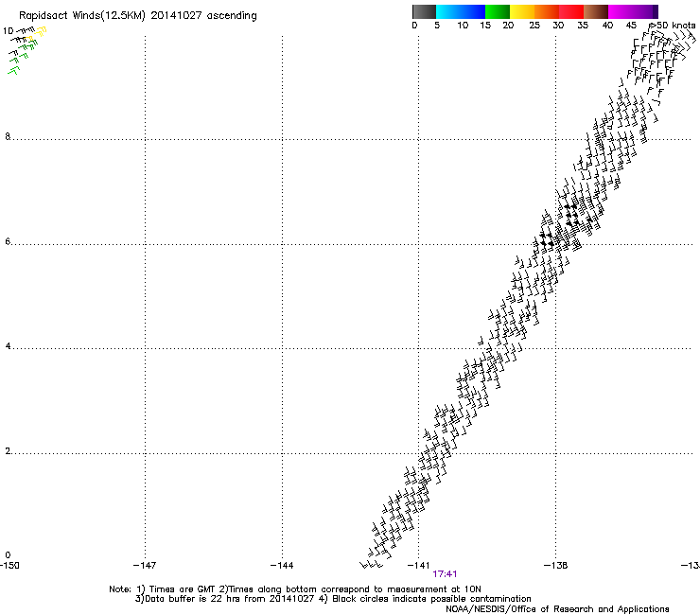
Task: Click the >50 knots legend label
Action: coord(673,26)
